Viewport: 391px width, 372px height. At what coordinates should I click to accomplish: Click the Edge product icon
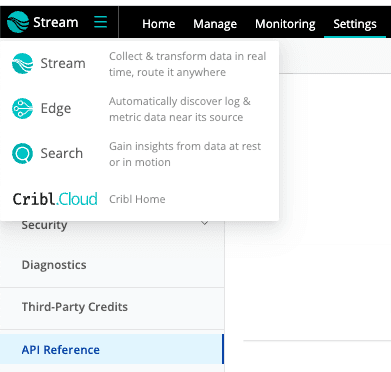coord(22,108)
